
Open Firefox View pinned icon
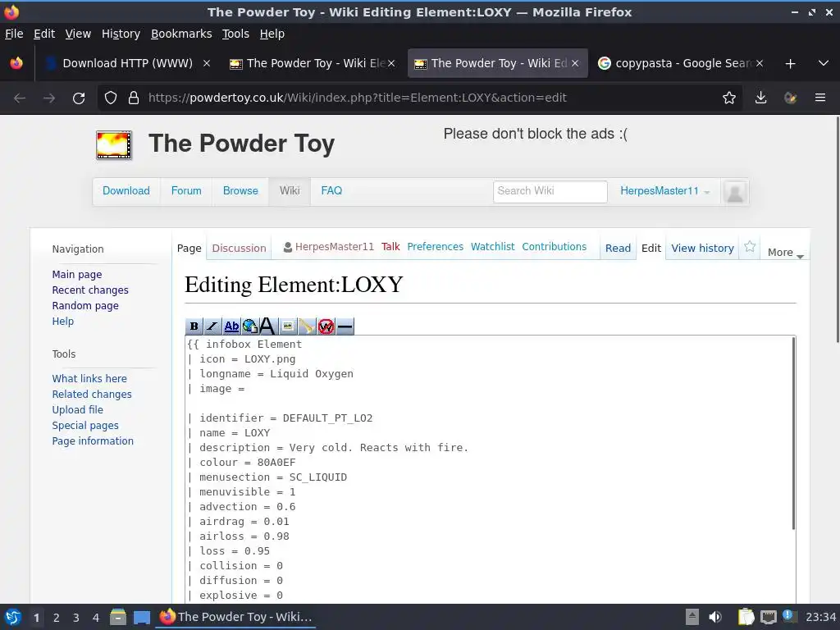(16, 63)
